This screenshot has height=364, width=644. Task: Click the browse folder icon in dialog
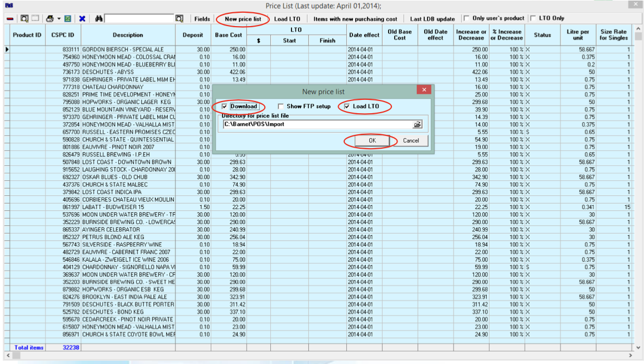point(417,124)
